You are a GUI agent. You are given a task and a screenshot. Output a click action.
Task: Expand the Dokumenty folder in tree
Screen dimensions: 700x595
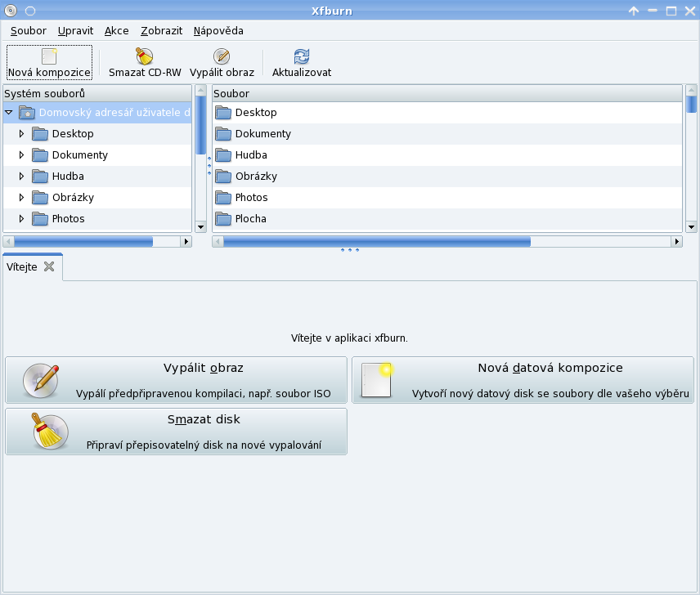point(21,154)
